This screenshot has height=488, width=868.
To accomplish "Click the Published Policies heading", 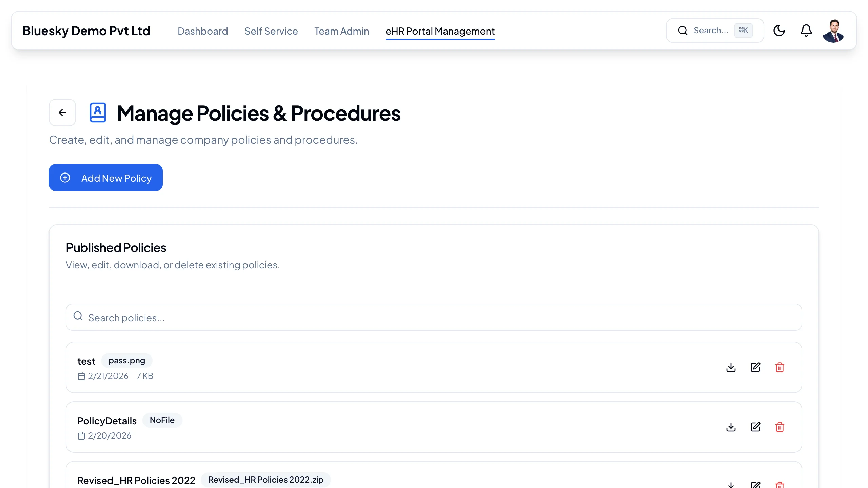I will 116,248.
